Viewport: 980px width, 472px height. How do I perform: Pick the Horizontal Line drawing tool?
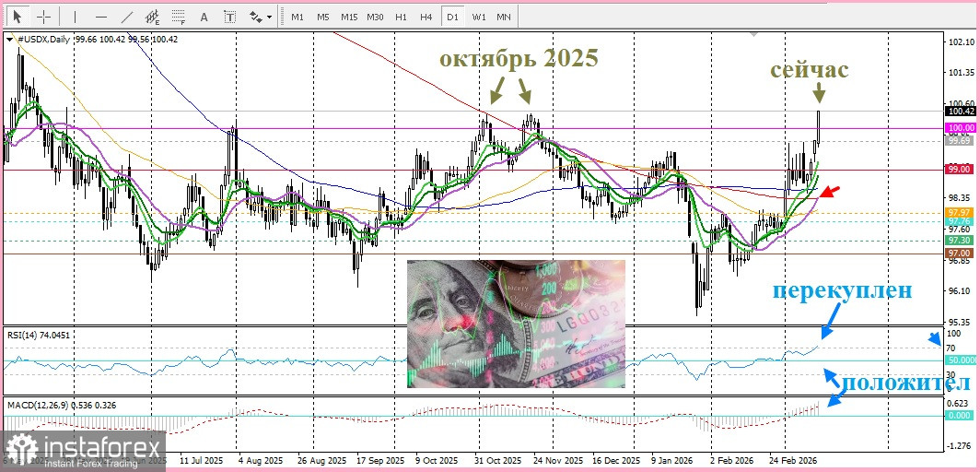tap(101, 17)
